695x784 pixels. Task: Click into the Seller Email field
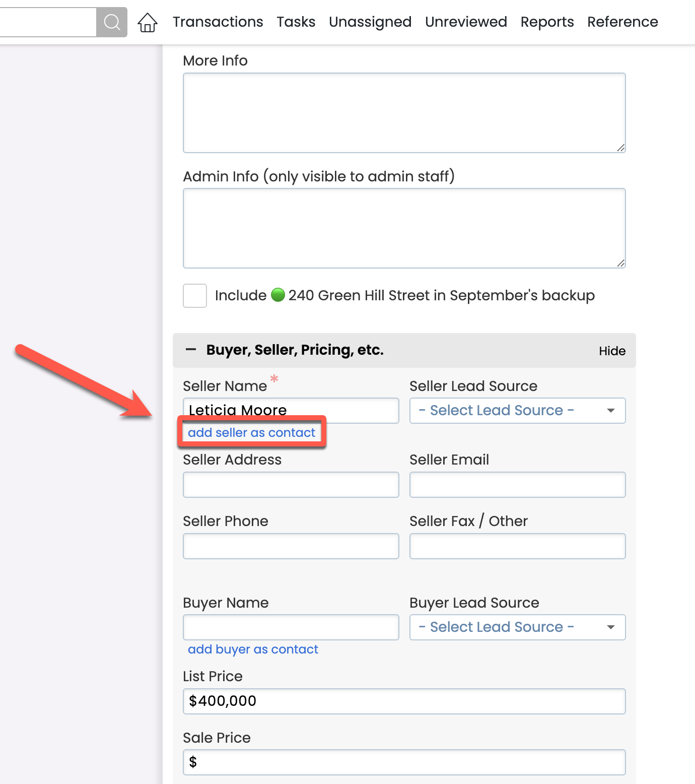517,485
